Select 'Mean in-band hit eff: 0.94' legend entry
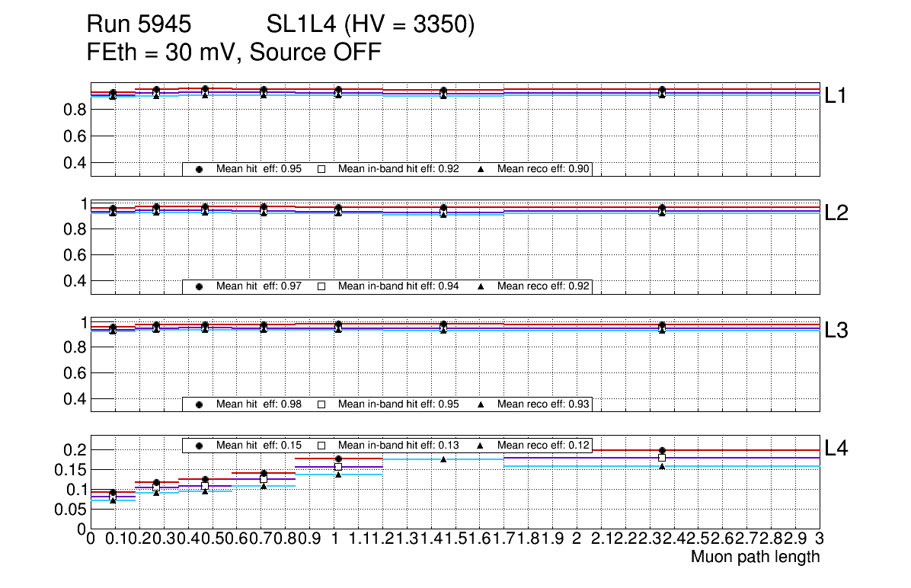911x588 pixels. point(398,286)
